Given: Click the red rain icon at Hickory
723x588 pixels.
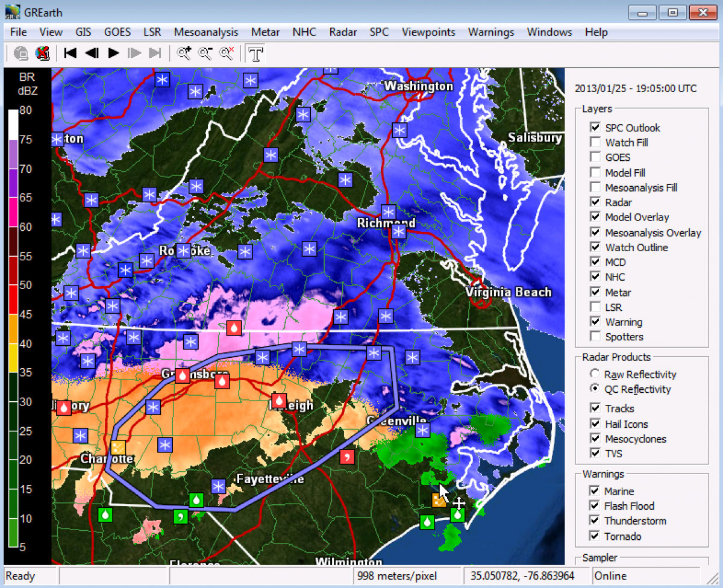Looking at the screenshot, I should (64, 407).
